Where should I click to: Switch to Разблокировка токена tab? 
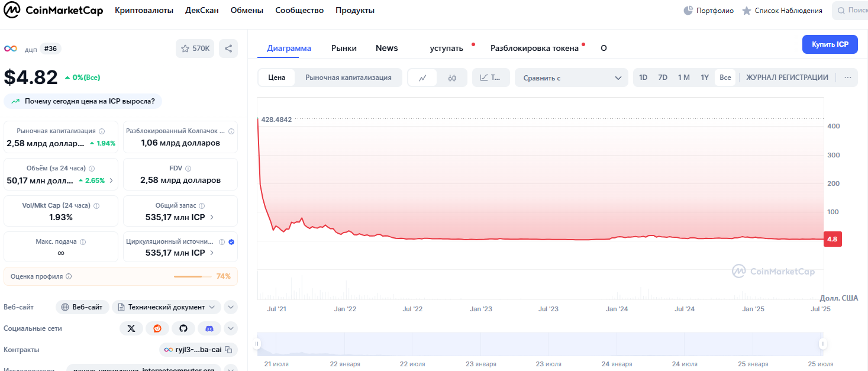point(535,48)
